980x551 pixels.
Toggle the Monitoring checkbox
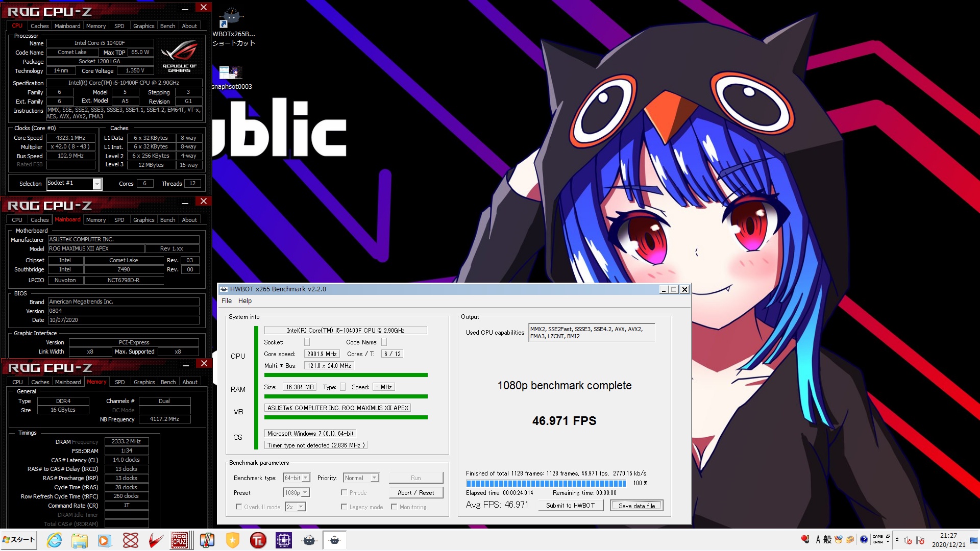coord(394,507)
